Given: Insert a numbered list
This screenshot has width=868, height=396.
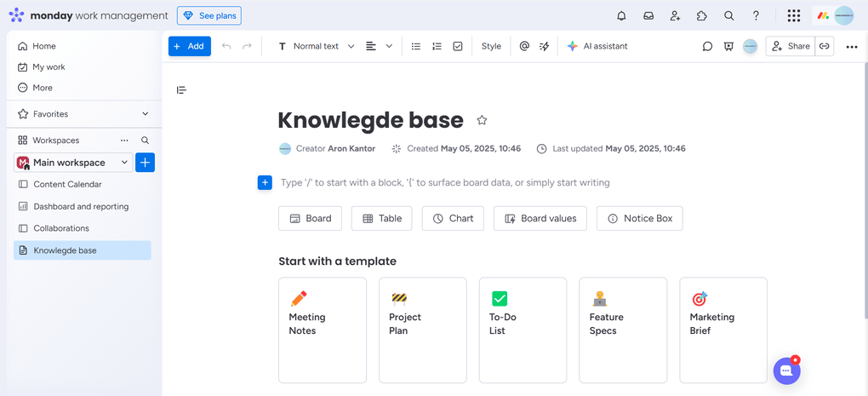Looking at the screenshot, I should 437,46.
